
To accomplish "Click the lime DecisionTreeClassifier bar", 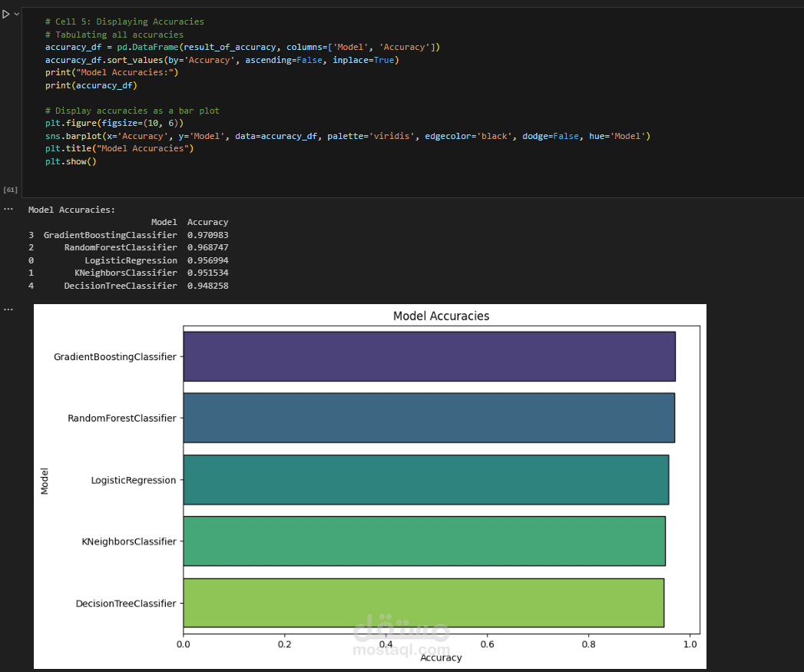I will coord(423,603).
